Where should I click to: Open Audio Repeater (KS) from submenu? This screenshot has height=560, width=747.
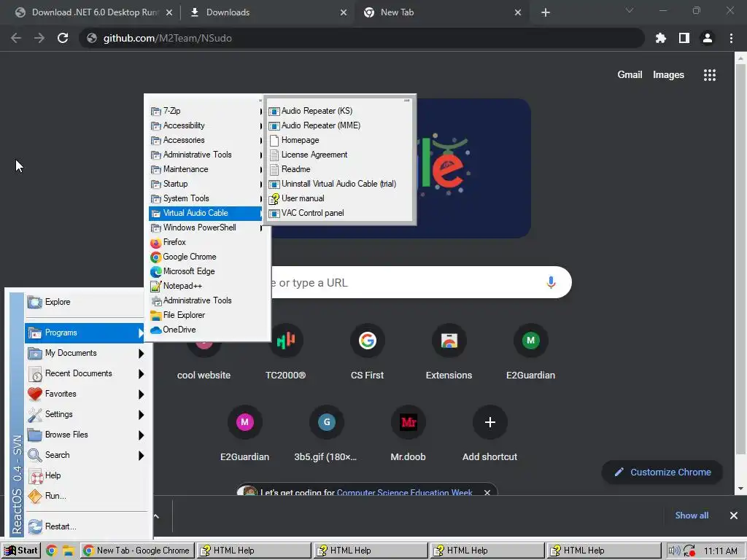click(338, 111)
